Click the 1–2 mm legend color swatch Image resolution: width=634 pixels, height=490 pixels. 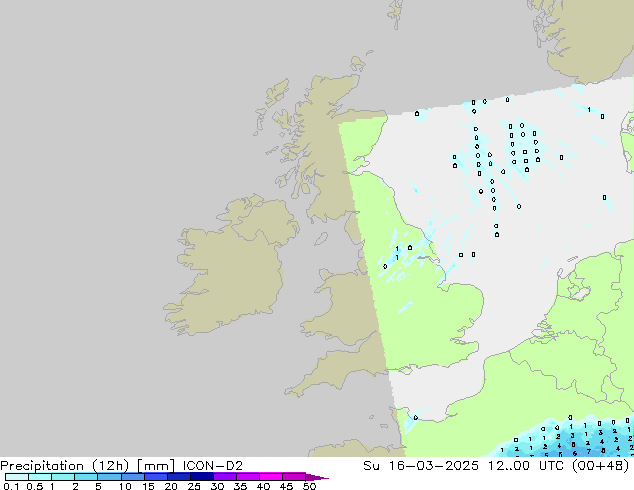63,477
